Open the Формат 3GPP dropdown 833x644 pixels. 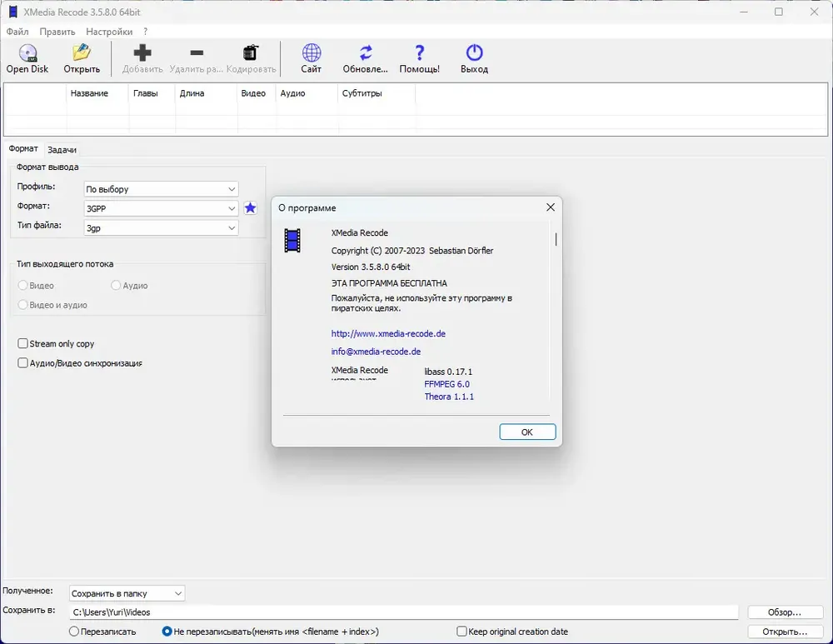(162, 208)
